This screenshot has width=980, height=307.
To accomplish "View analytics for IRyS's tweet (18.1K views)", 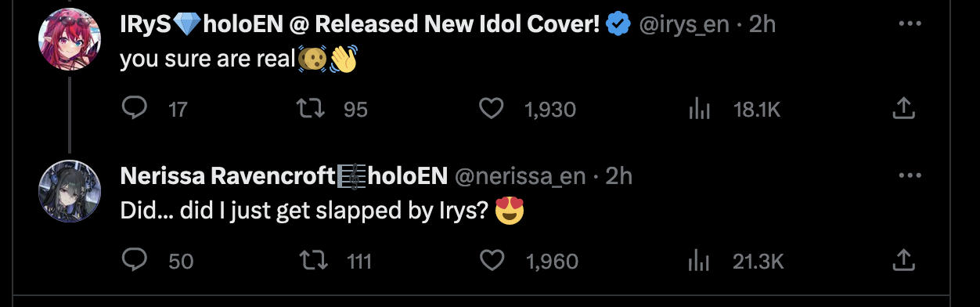I will tap(699, 110).
